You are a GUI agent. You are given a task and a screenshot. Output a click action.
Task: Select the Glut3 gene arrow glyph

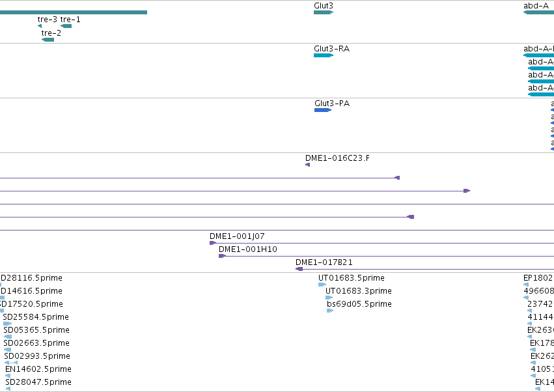tap(324, 12)
